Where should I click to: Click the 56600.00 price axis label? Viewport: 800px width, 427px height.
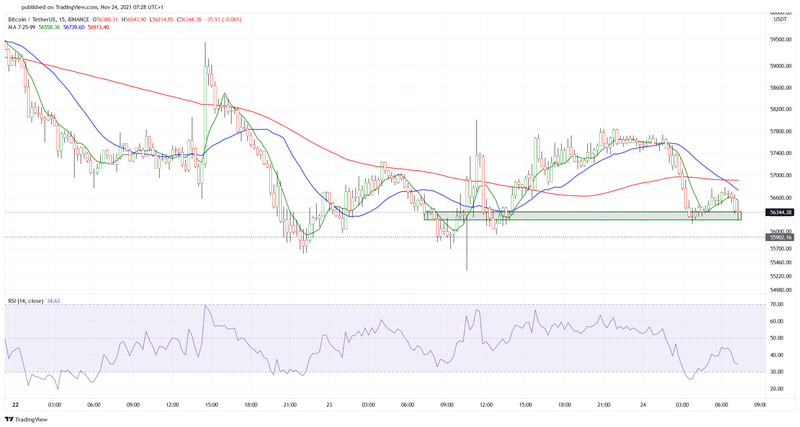[x=782, y=197]
